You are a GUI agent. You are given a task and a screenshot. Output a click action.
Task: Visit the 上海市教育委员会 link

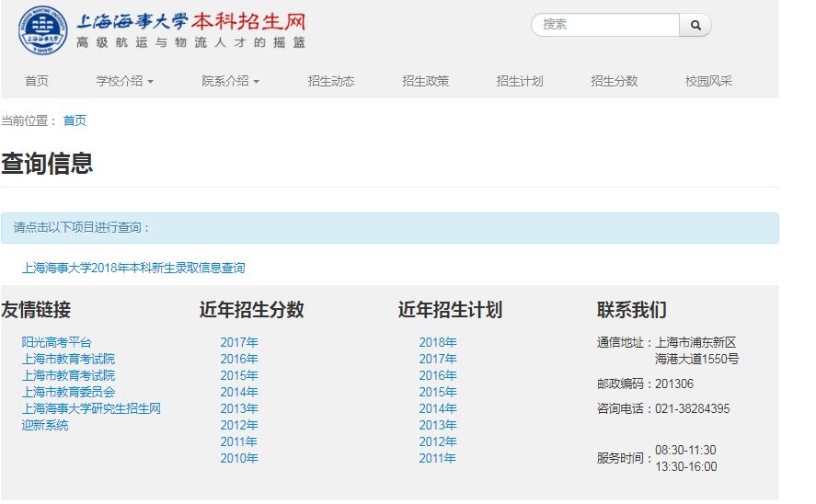(68, 392)
